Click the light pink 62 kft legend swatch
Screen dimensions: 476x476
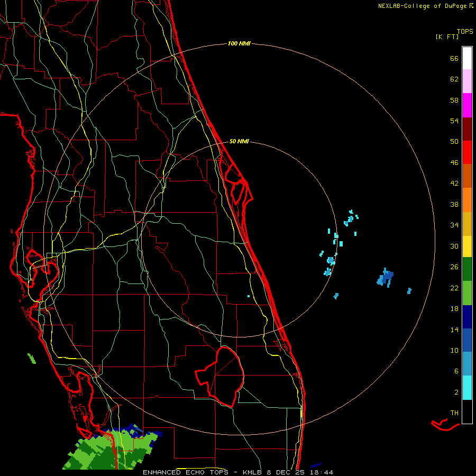pos(467,81)
